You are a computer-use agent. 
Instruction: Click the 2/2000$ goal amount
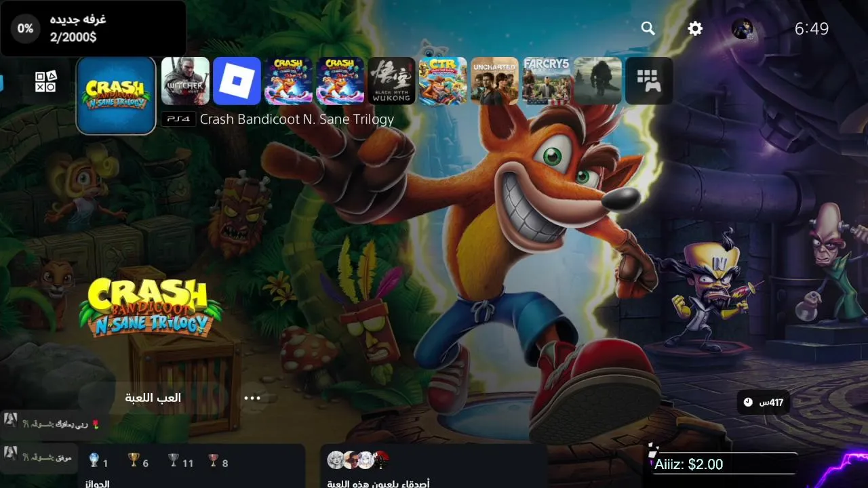[73, 37]
